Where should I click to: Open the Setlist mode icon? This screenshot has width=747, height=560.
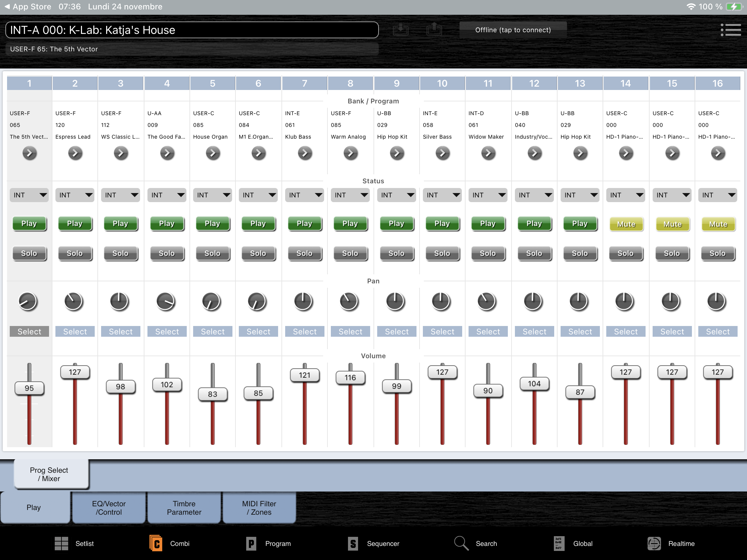(61, 544)
